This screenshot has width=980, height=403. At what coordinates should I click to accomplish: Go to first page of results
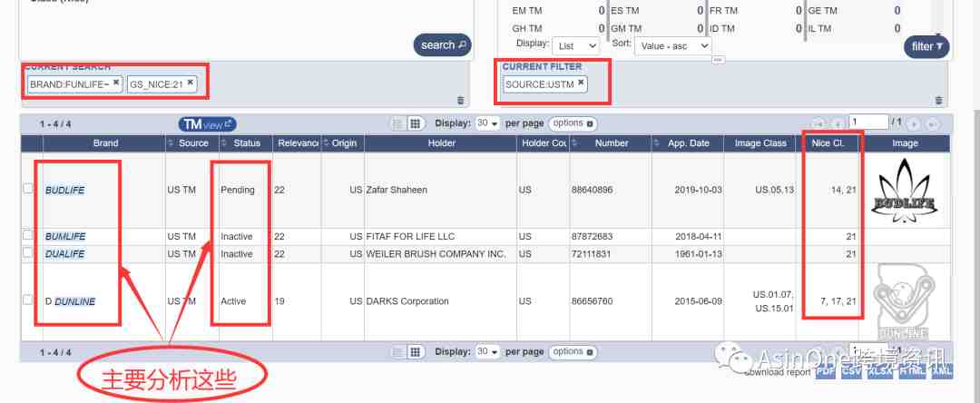[x=818, y=123]
